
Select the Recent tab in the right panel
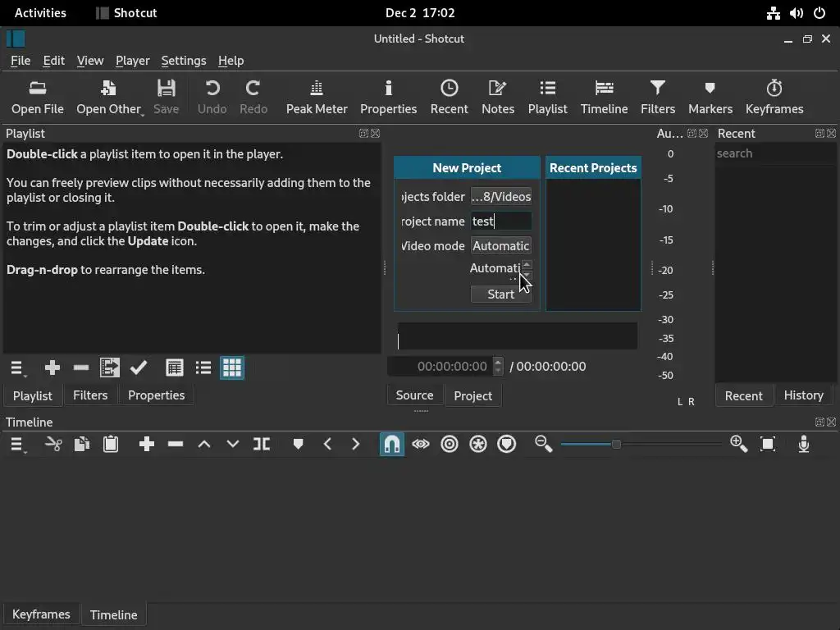(x=743, y=396)
